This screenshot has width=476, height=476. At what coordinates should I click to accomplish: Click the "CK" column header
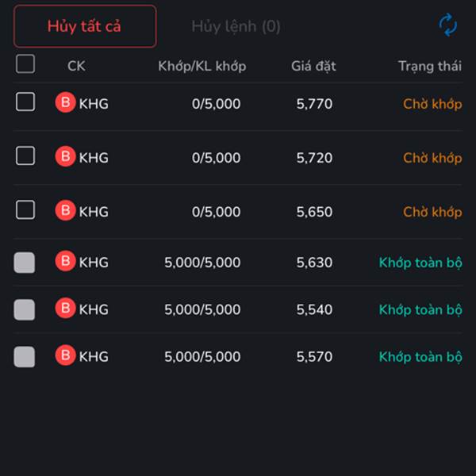pyautogui.click(x=76, y=66)
